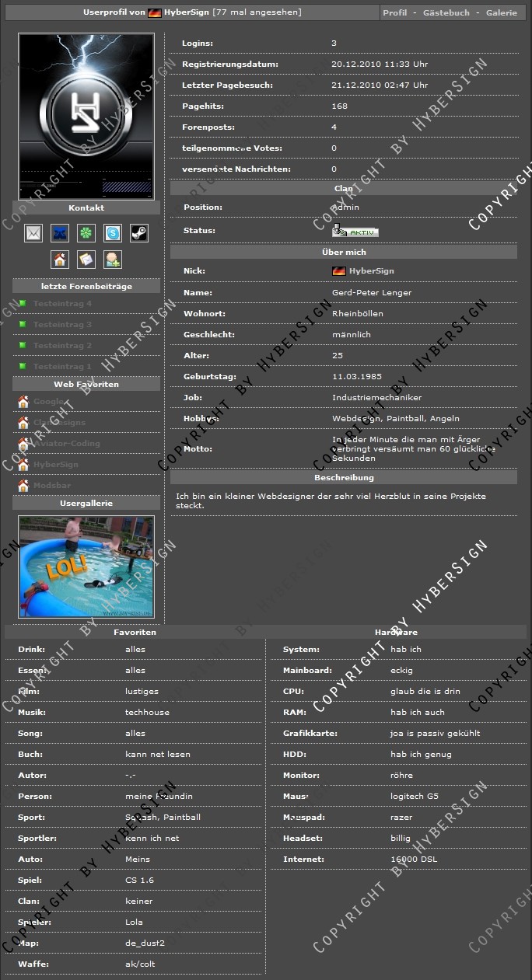This screenshot has height=980, width=532.
Task: Open the green ICQ flower contact icon
Action: 86,232
